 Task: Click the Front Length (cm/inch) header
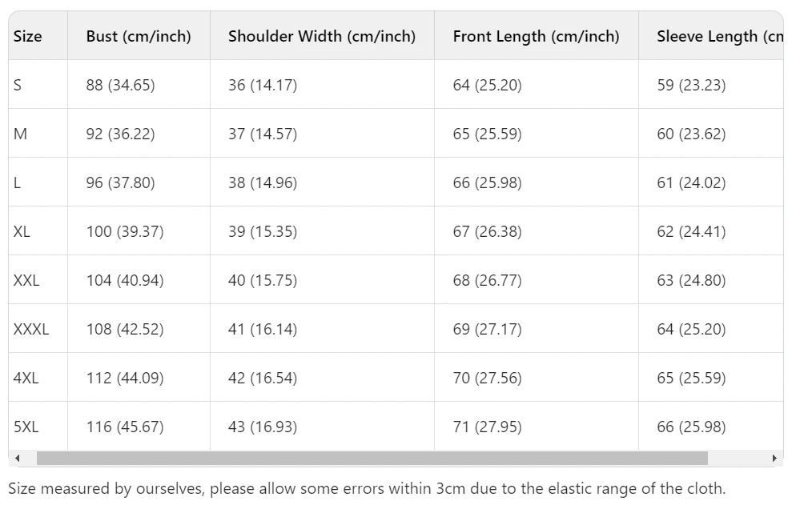point(536,36)
